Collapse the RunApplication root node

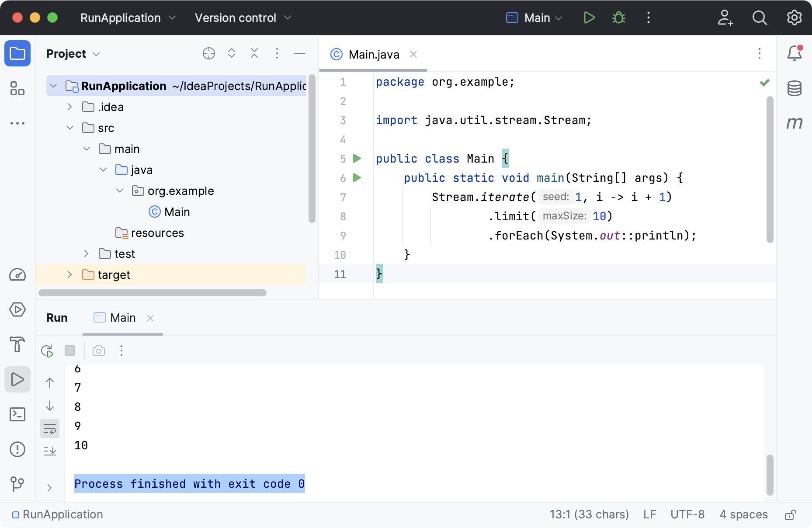(53, 86)
